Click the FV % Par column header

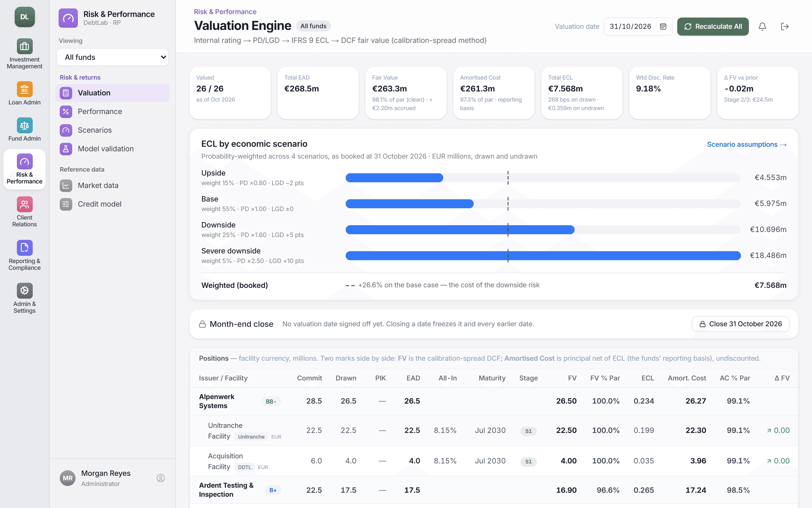605,378
